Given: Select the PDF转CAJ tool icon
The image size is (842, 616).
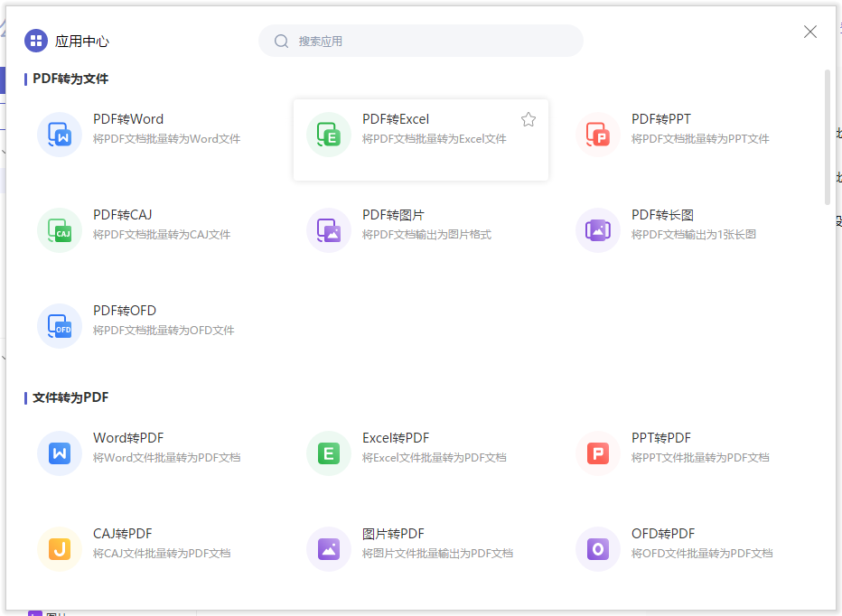Looking at the screenshot, I should (60, 229).
